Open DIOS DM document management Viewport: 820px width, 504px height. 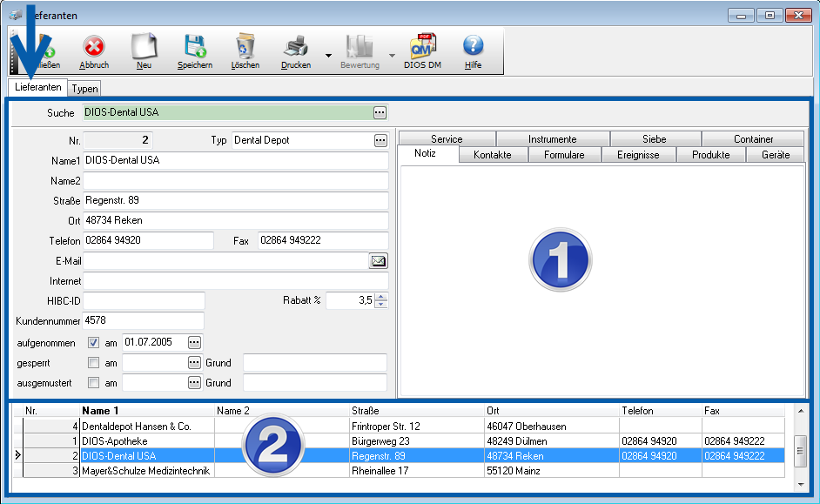pyautogui.click(x=422, y=51)
